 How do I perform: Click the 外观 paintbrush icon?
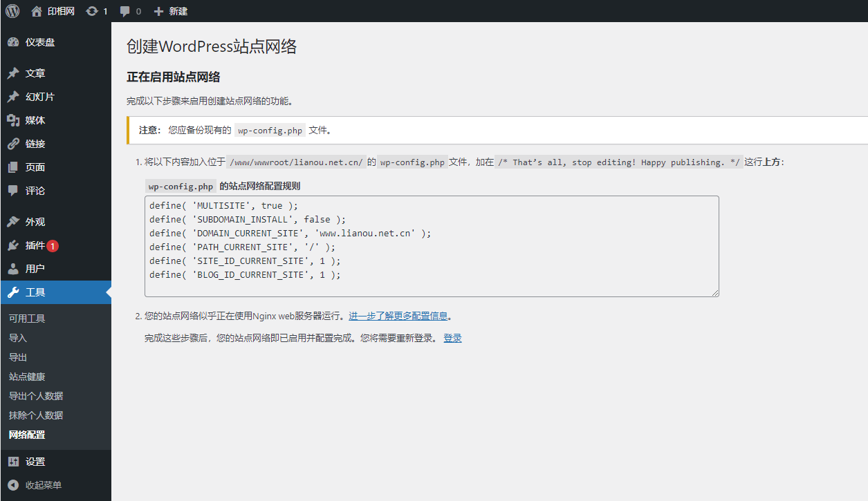coord(13,222)
